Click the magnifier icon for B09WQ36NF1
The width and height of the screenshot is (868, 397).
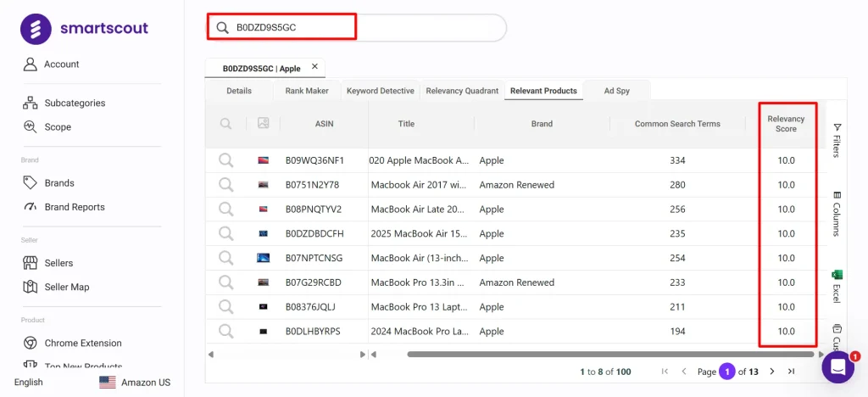point(225,160)
